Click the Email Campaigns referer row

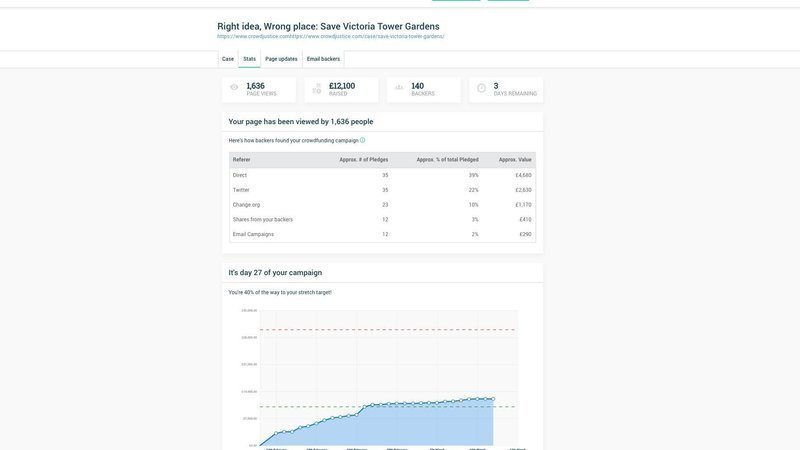(x=253, y=234)
